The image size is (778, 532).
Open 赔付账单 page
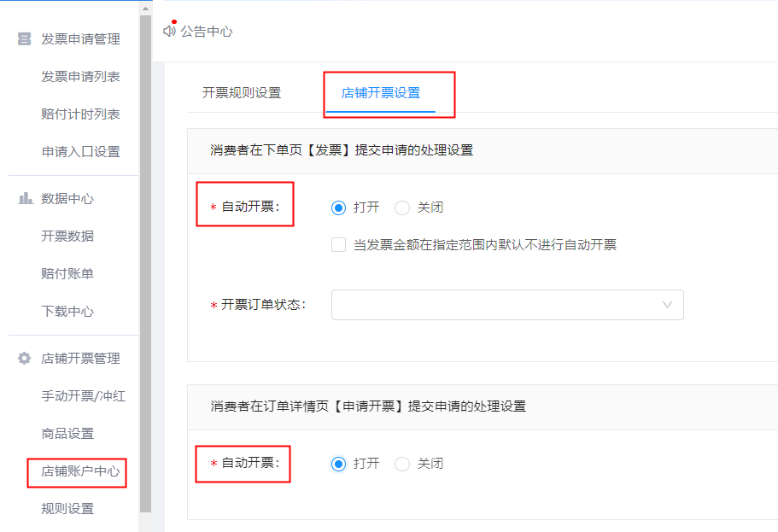coord(67,273)
